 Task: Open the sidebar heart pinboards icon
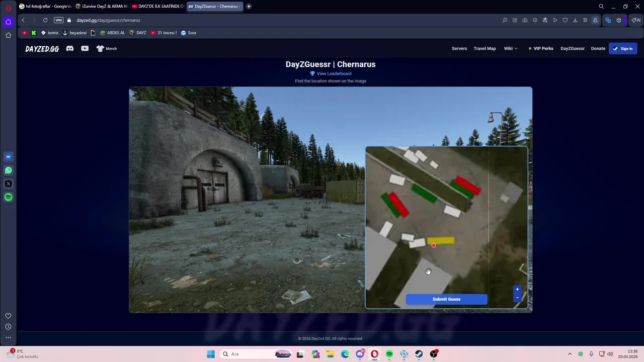(8, 316)
